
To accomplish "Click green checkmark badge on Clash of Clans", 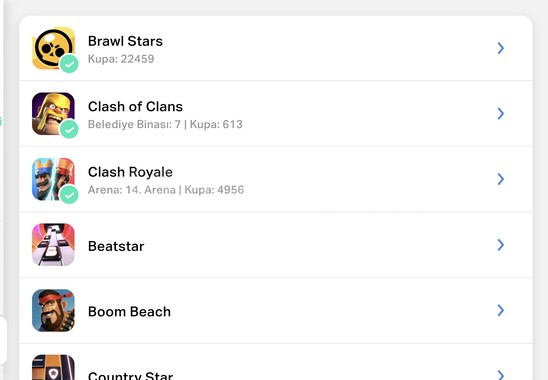I will 69,129.
